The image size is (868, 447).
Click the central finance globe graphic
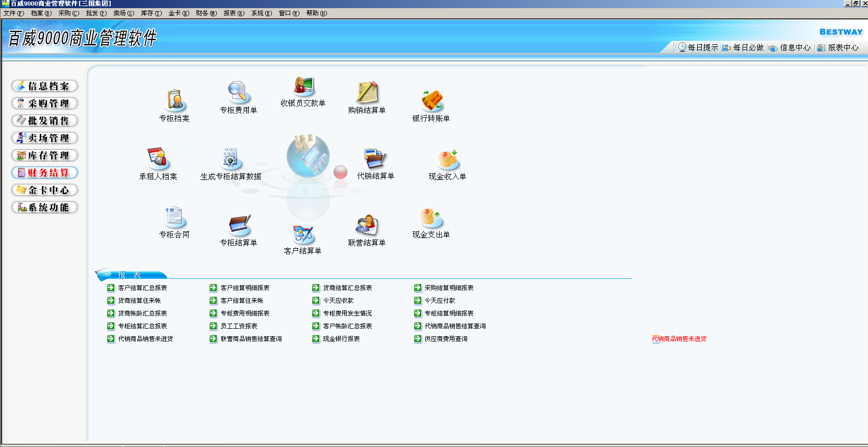click(308, 155)
